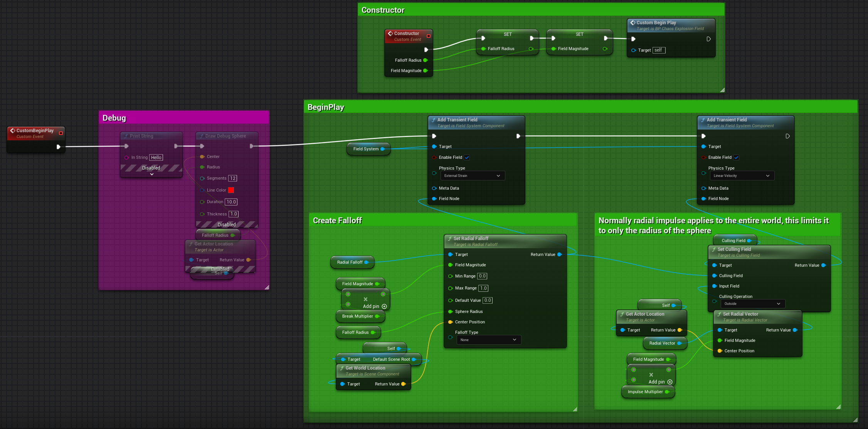Viewport: 868px width, 429px height.
Task: Open the Culling Operation dropdown set to Outside
Action: [x=753, y=304]
